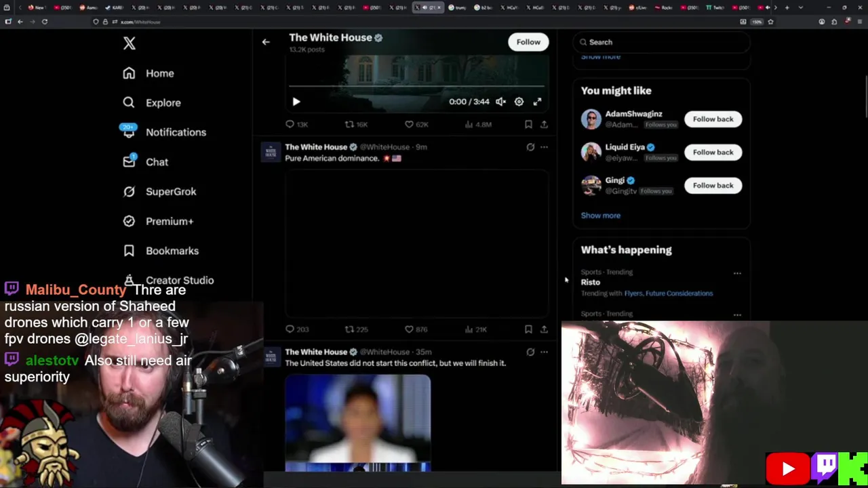Open Explore in the sidebar
This screenshot has width=868, height=488.
[x=152, y=103]
